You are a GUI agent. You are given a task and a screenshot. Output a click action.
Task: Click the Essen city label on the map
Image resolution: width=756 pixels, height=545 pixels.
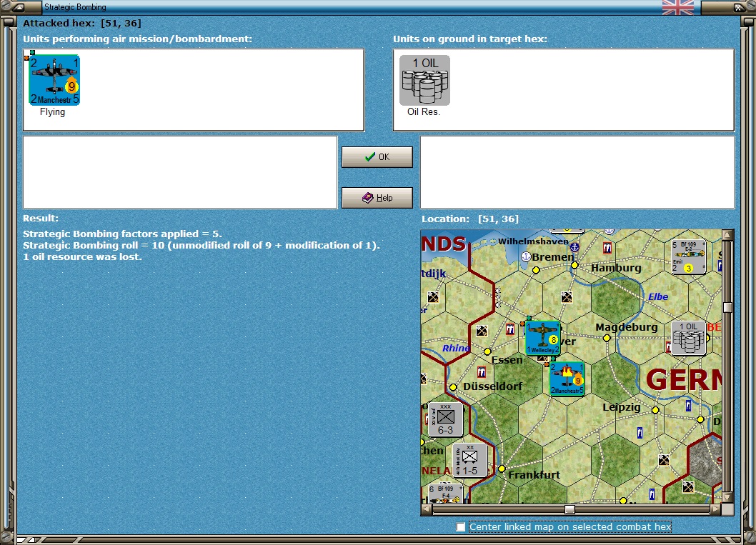pyautogui.click(x=507, y=360)
